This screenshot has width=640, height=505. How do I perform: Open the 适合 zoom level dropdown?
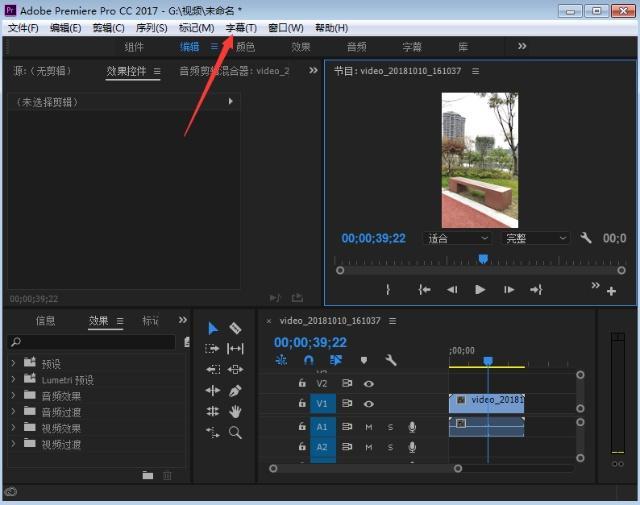pyautogui.click(x=456, y=238)
